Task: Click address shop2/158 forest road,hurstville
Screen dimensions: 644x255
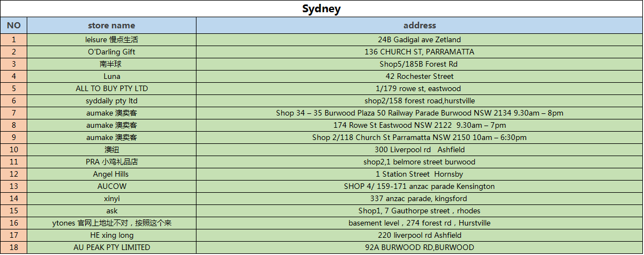Action: 419,101
